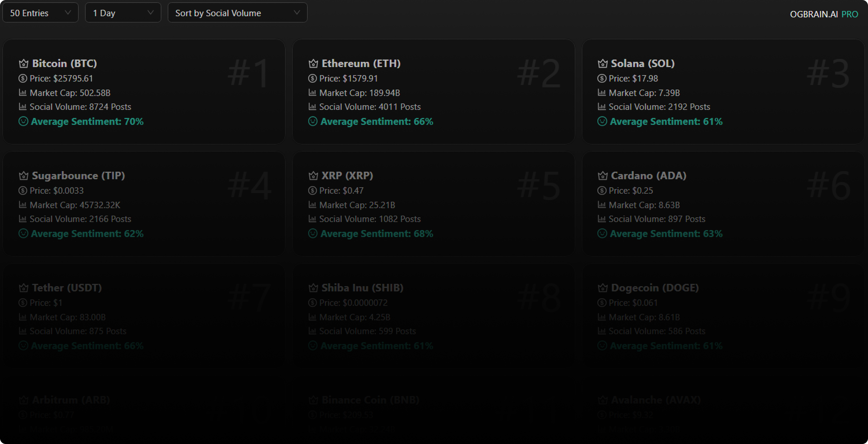Open the Cardano (ADA) title
868x444 pixels.
(x=649, y=175)
